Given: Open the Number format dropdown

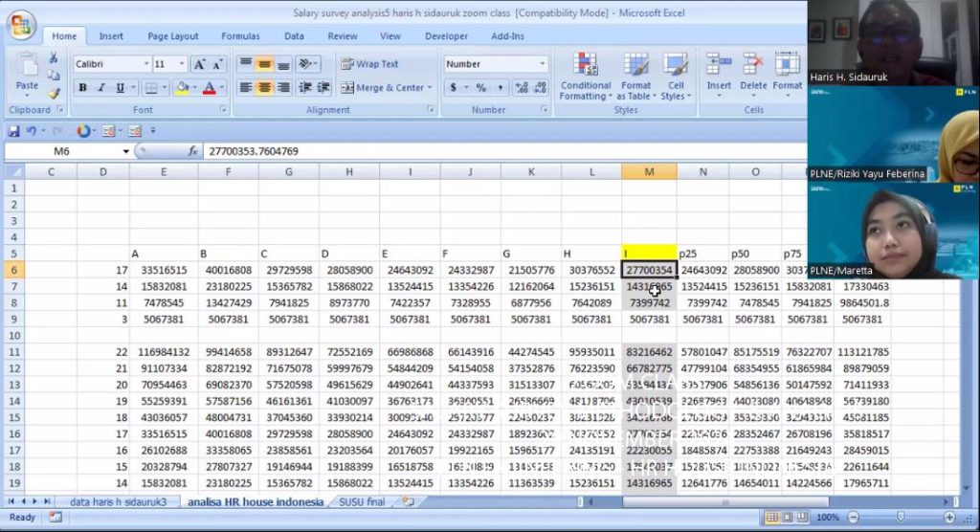Looking at the screenshot, I should (x=541, y=64).
